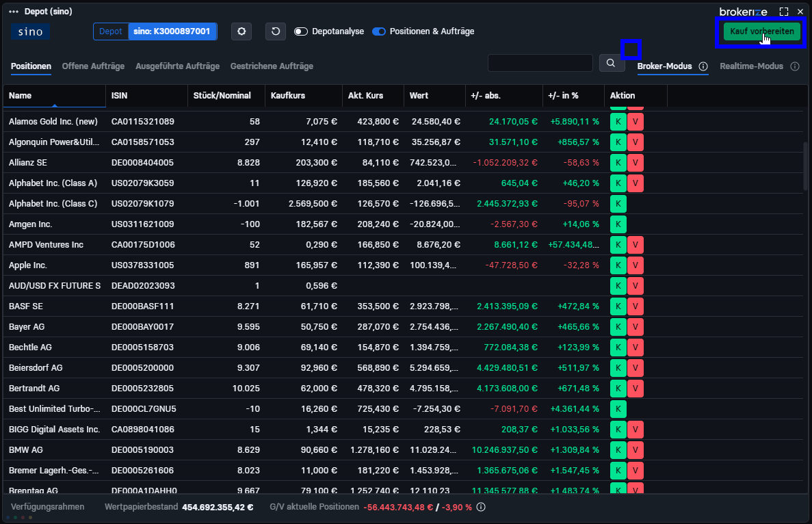
Task: Refresh the depot with the reload icon
Action: tap(276, 31)
